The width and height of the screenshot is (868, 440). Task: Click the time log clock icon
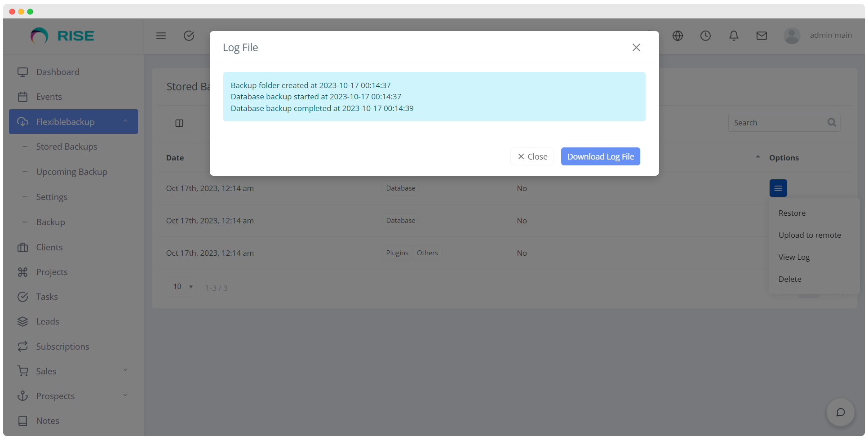click(705, 36)
